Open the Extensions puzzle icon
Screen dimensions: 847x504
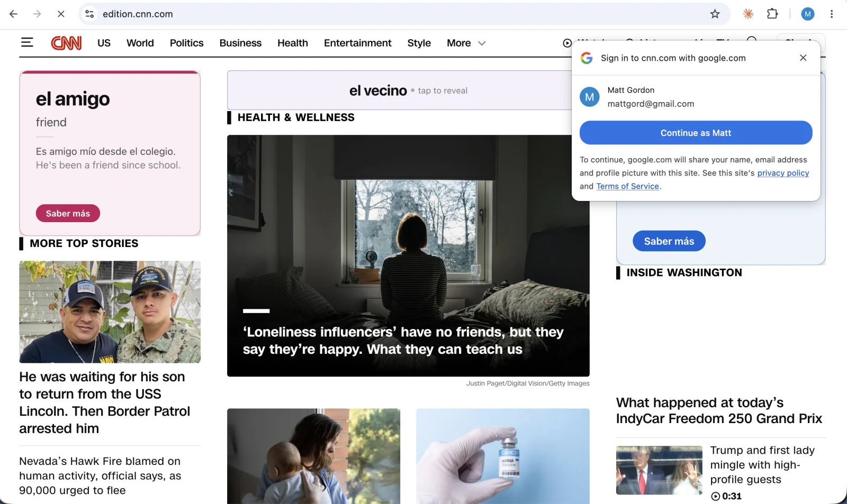coord(772,14)
